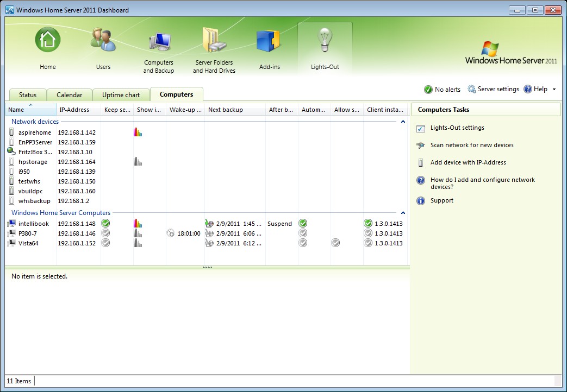Click the Support link
Screen dimensions: 567x392
pos(441,200)
